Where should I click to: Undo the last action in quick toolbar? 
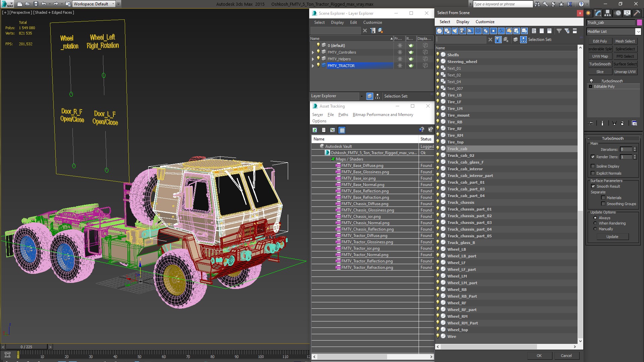(x=44, y=4)
